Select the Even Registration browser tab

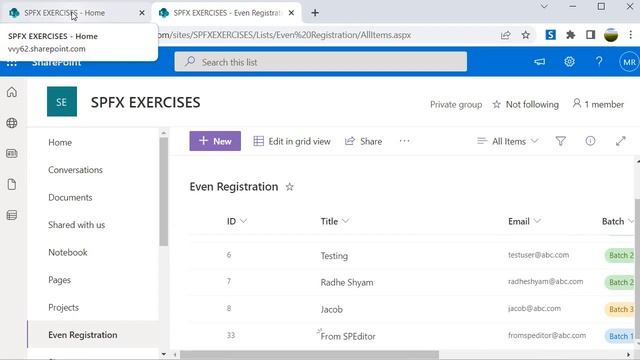point(228,13)
